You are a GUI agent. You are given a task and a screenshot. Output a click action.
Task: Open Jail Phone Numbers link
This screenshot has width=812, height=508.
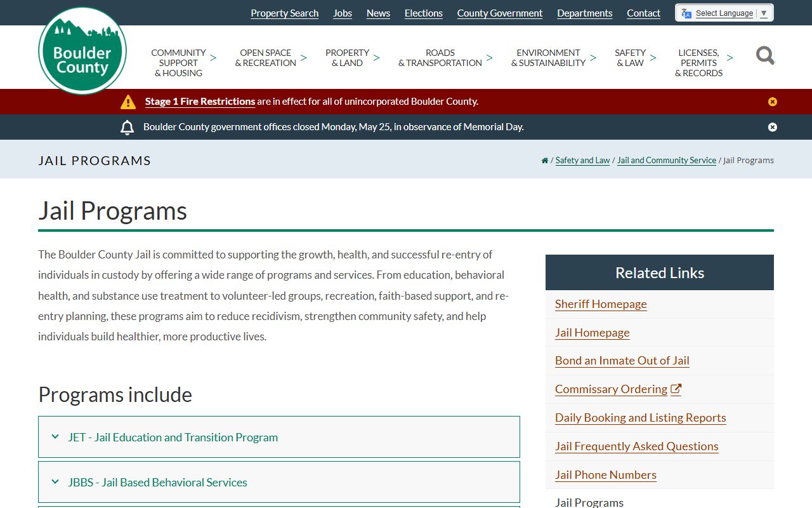pos(606,475)
